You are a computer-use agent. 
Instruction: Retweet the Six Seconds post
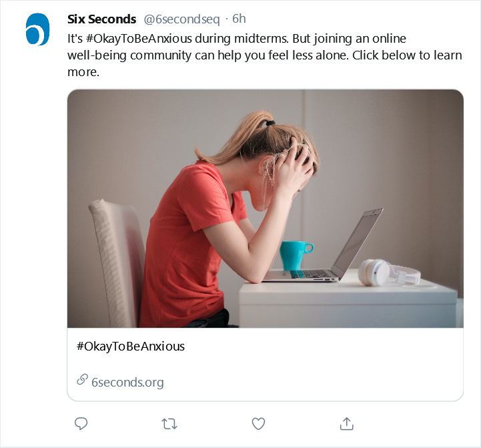(x=169, y=423)
